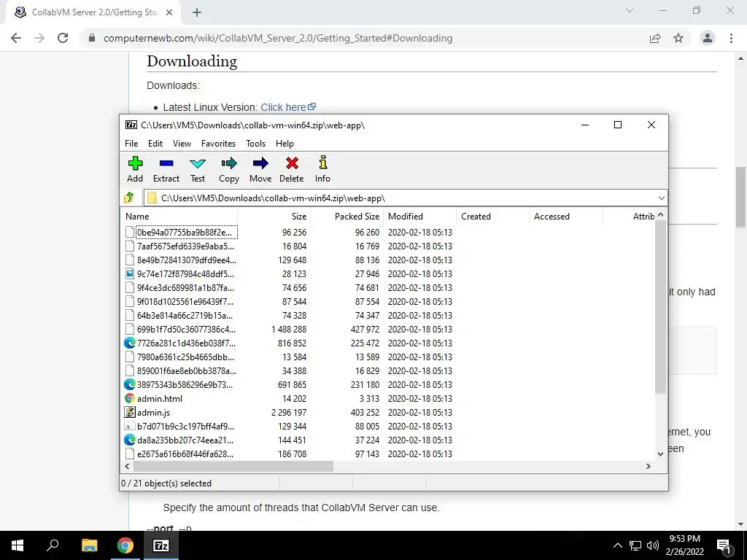747x560 pixels.
Task: Select file 7aaf5675efd6339e9aba5
Action: pos(186,246)
